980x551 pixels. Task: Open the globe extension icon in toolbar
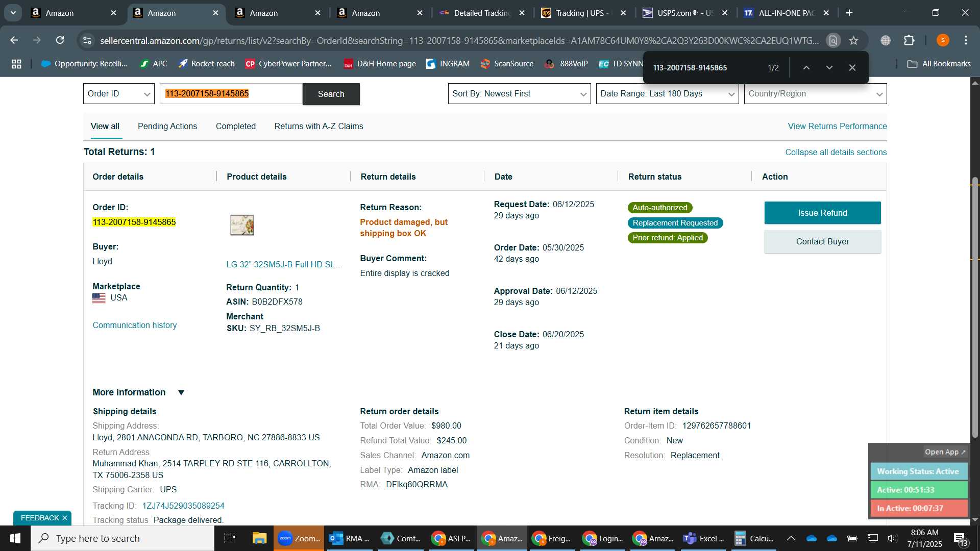(886, 40)
